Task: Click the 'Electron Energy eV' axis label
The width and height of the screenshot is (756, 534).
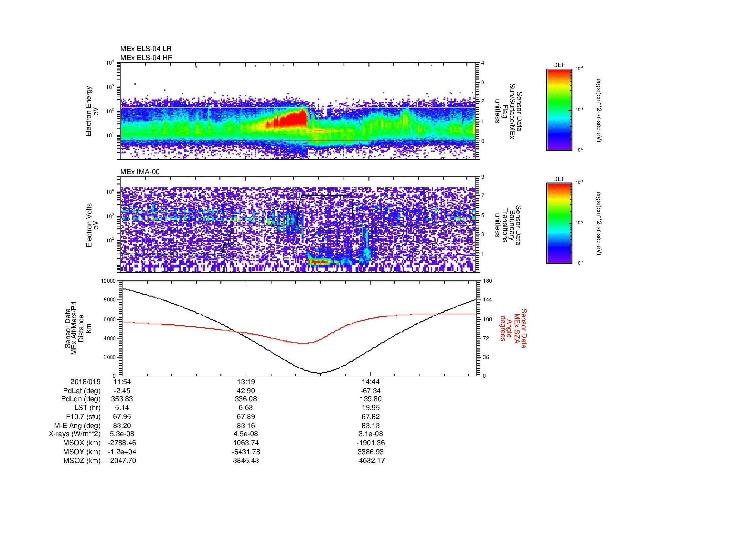Action: coord(92,111)
